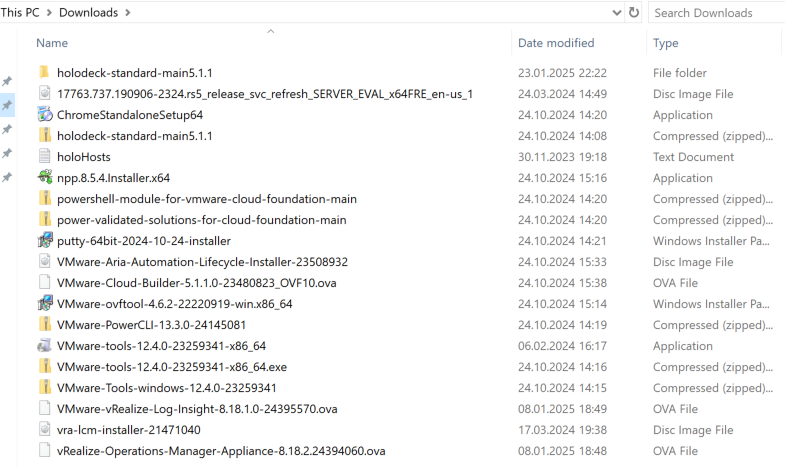The height and width of the screenshot is (467, 785).
Task: Click Downloads in the address breadcrumb
Action: click(x=89, y=13)
